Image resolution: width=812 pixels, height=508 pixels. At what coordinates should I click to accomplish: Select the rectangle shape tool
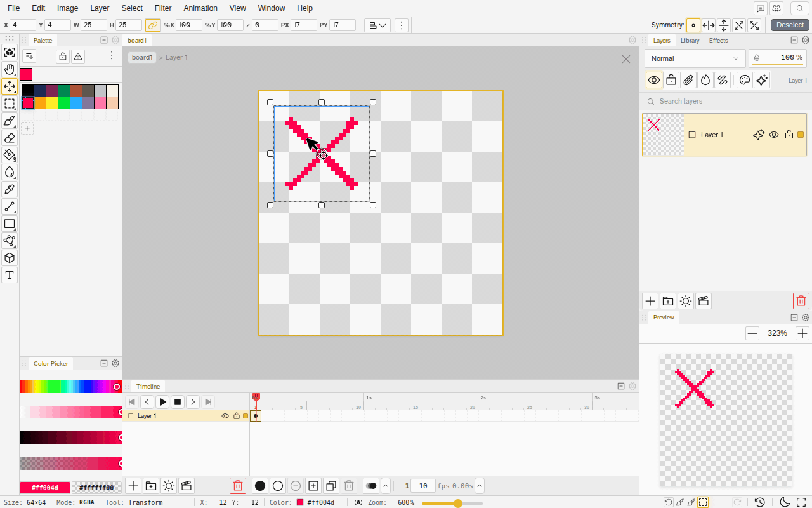10,224
